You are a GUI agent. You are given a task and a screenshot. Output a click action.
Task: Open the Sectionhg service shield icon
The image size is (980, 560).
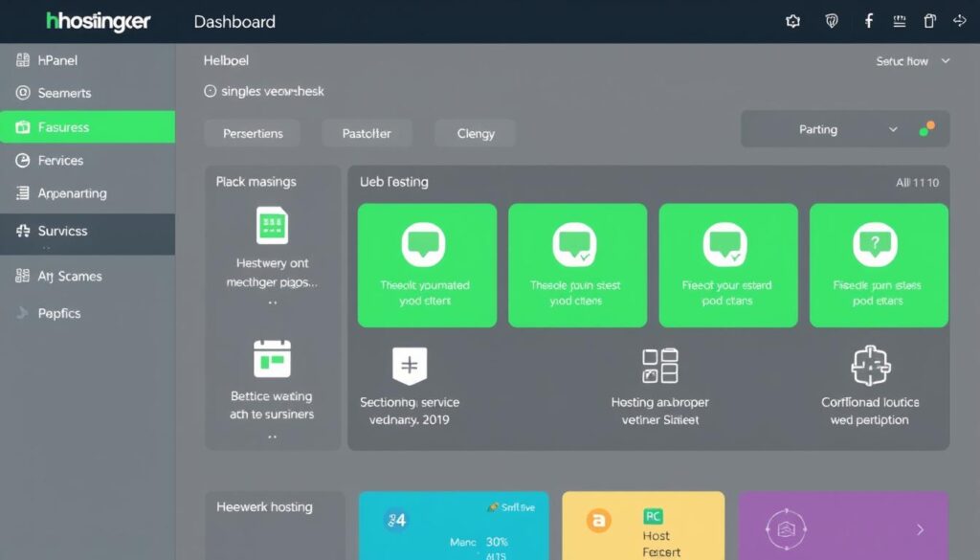coord(410,366)
